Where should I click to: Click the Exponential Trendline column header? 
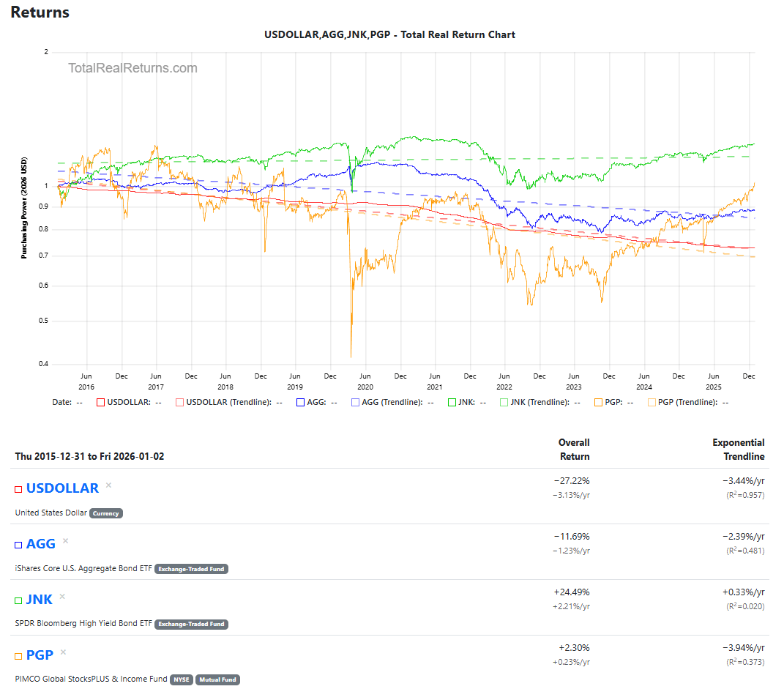click(x=738, y=450)
